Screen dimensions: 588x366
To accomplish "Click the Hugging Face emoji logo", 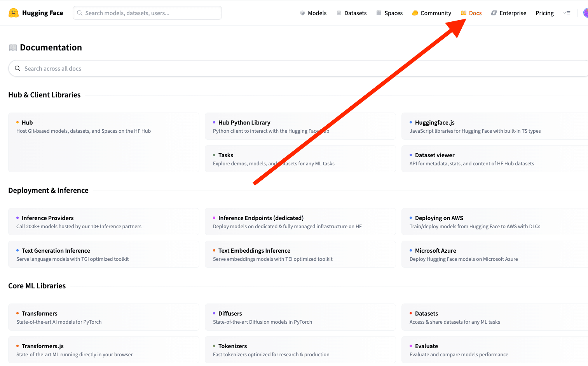I will (x=14, y=13).
